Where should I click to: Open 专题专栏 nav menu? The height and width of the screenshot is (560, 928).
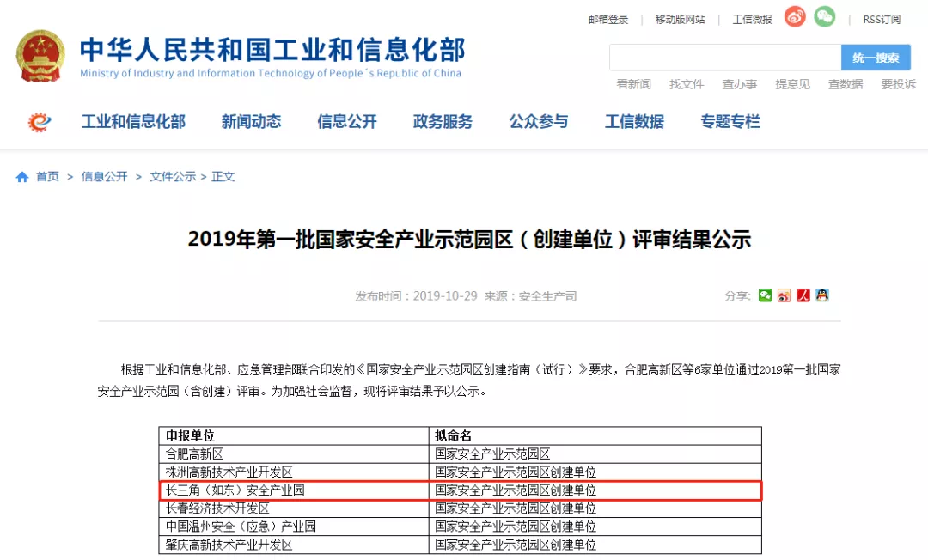pyautogui.click(x=730, y=122)
